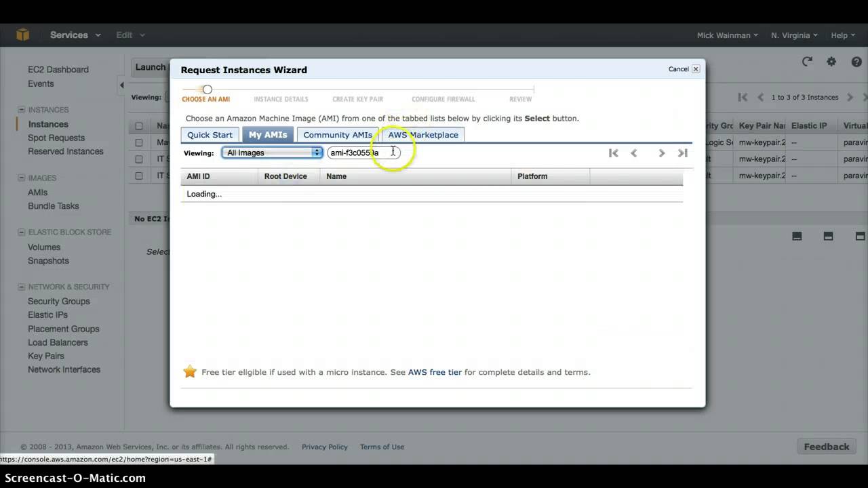Viewport: 868px width, 488px height.
Task: Open the All Images viewing dropdown
Action: point(272,152)
